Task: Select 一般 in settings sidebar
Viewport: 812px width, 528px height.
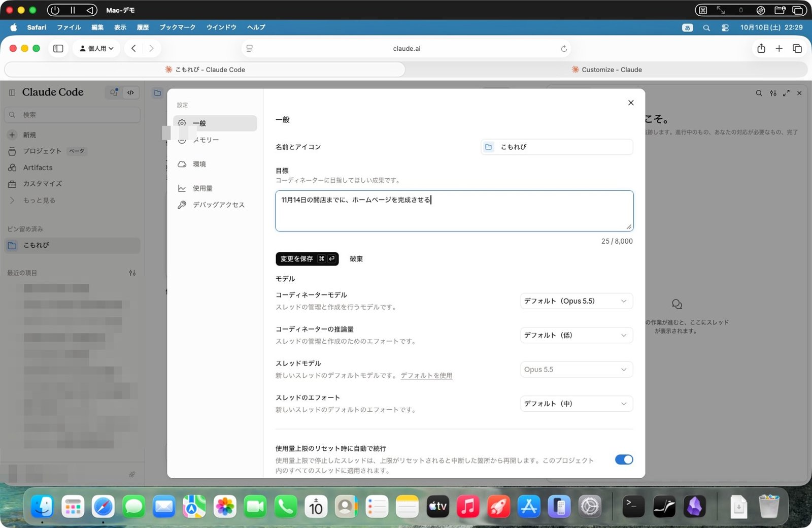Action: (x=215, y=123)
